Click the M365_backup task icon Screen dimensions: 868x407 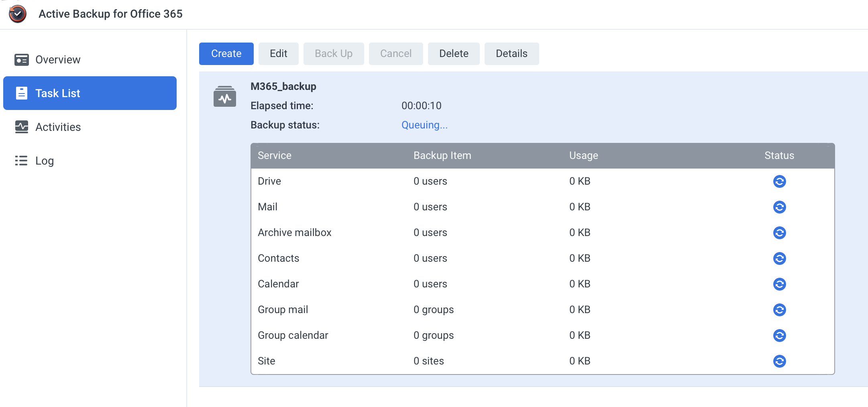[224, 97]
